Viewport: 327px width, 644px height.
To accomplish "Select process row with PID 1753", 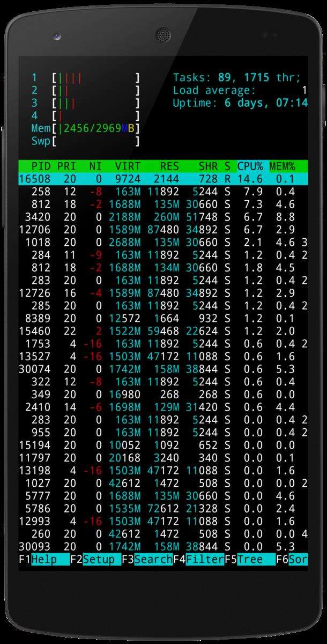I will (163, 344).
